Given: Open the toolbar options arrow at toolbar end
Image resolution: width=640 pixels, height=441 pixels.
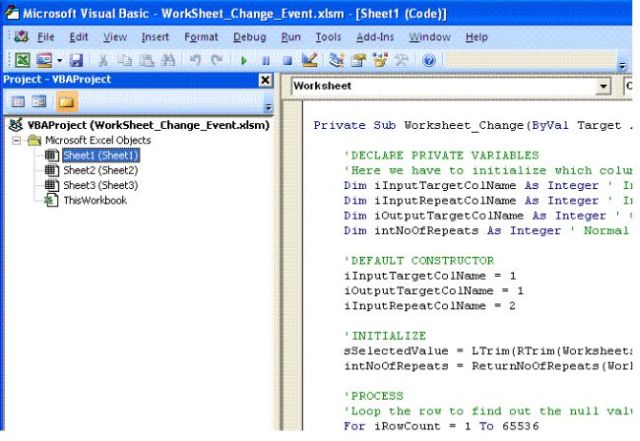Looking at the screenshot, I should [x=622, y=65].
